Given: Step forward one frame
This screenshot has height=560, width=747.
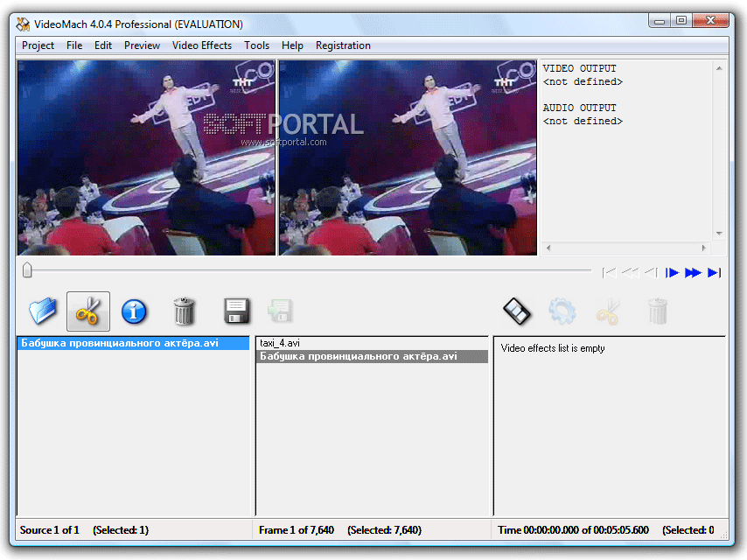Looking at the screenshot, I should click(672, 273).
